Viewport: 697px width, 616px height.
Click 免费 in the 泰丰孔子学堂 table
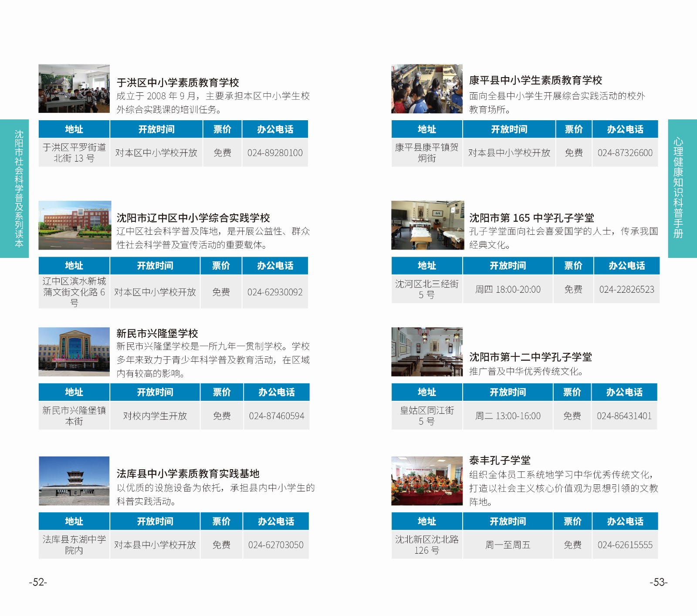[573, 545]
